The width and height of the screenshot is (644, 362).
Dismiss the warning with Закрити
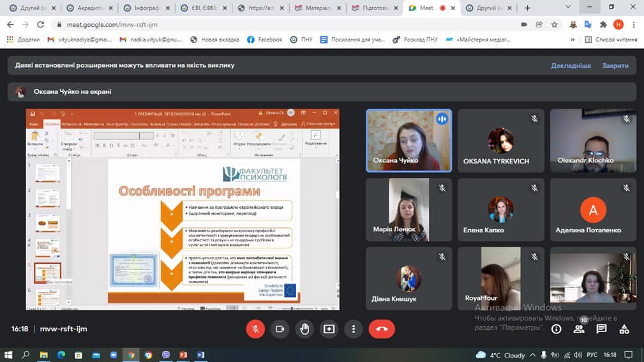pos(615,66)
